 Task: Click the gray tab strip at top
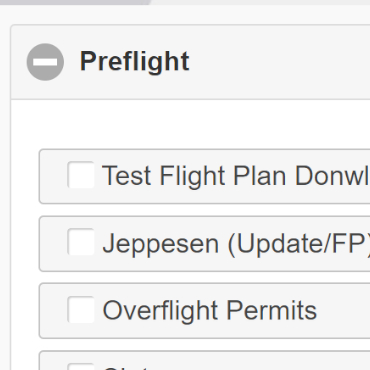75,2
